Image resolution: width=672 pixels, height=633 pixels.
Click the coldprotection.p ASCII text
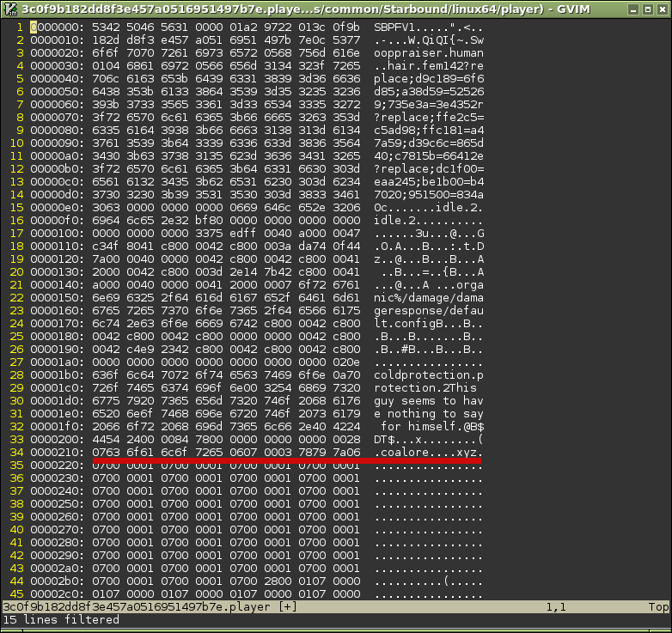click(429, 375)
